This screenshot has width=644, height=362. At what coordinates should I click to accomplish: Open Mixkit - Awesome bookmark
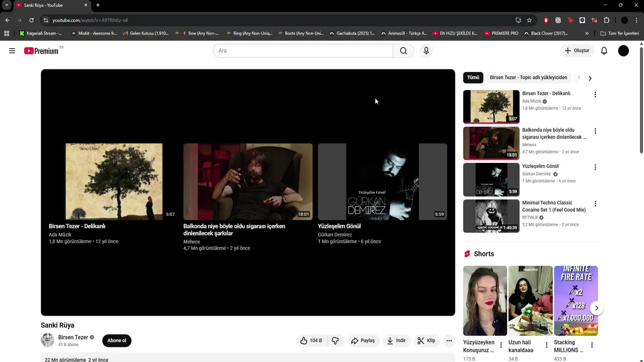(94, 33)
